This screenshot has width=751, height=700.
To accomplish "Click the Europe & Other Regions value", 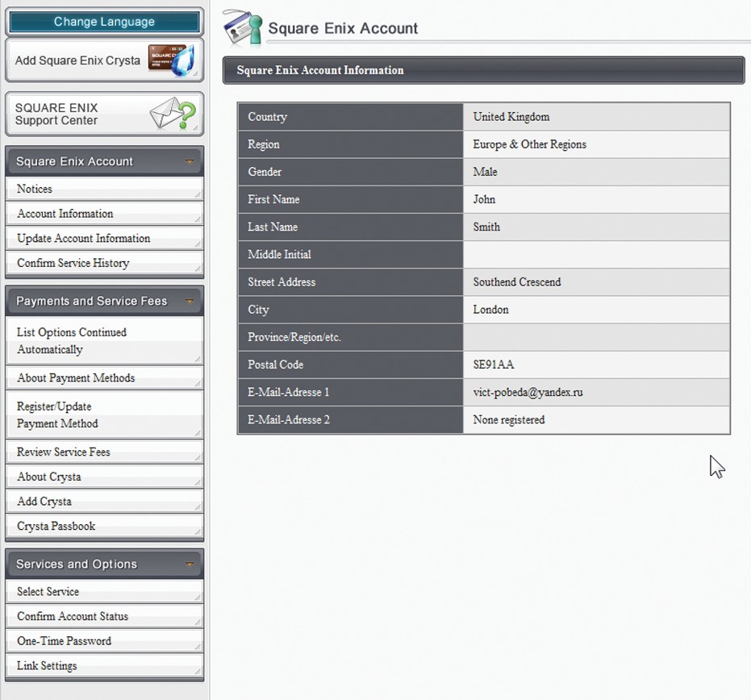I will pos(530,144).
